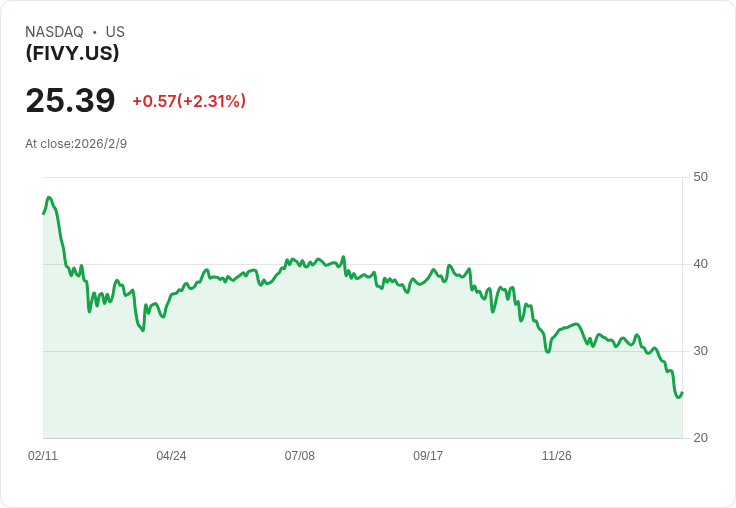736x508 pixels.
Task: Click the 04/24 date axis label
Action: point(171,455)
